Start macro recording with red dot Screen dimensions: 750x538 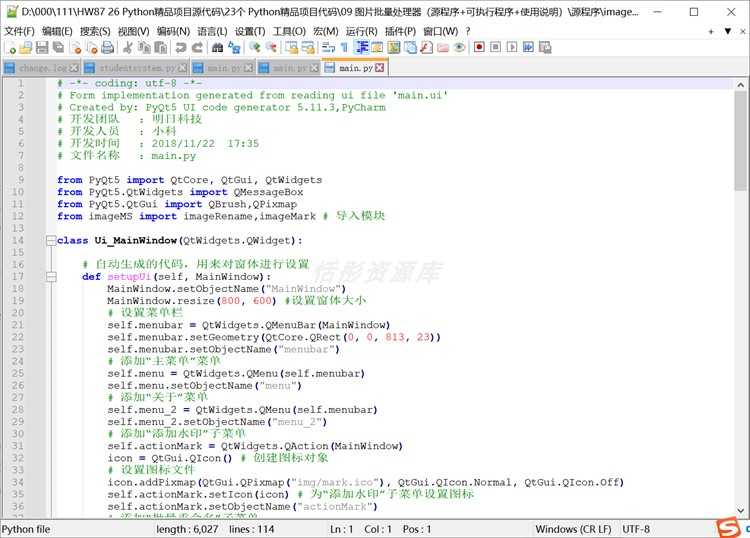coord(479,47)
